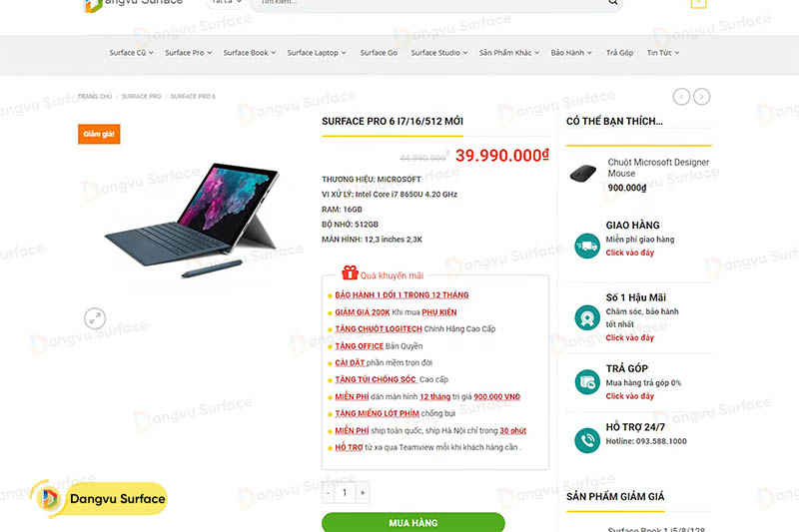799x532 pixels.
Task: Go to next product arrow
Action: [702, 96]
